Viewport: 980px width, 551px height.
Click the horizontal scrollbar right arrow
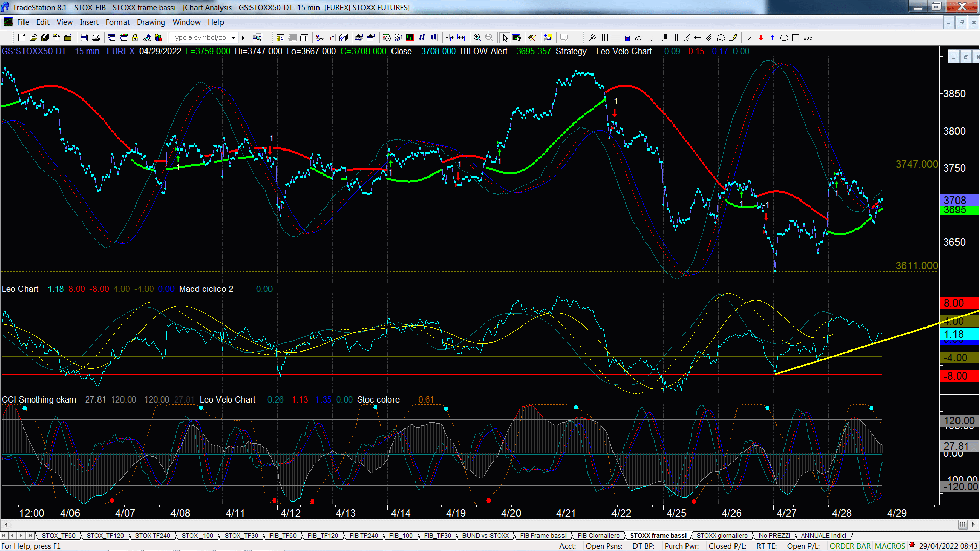[x=974, y=524]
